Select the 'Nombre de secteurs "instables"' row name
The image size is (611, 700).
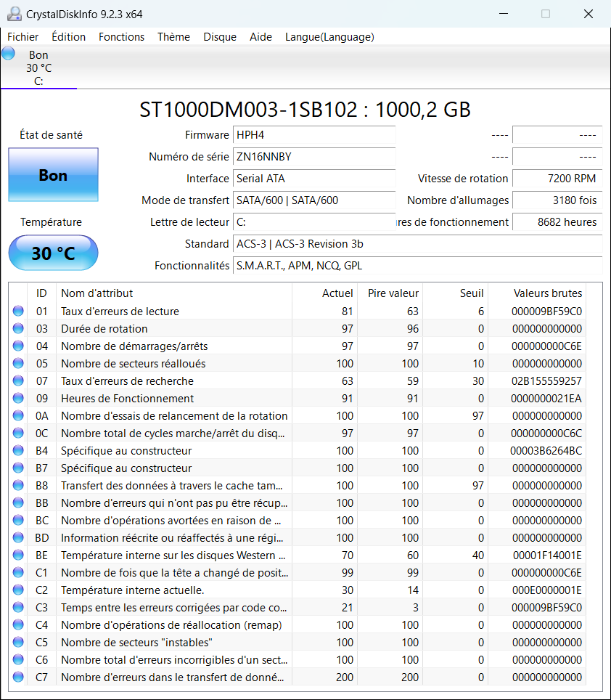click(x=136, y=642)
